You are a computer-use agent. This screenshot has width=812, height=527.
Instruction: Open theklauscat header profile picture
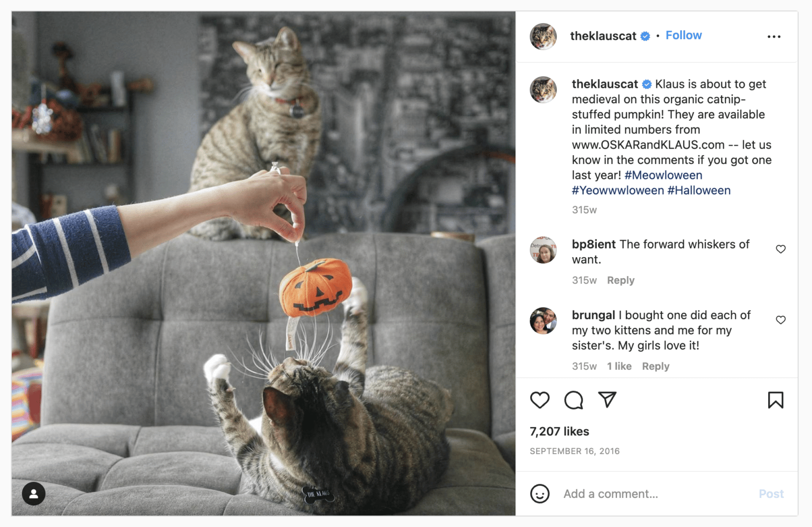(543, 37)
